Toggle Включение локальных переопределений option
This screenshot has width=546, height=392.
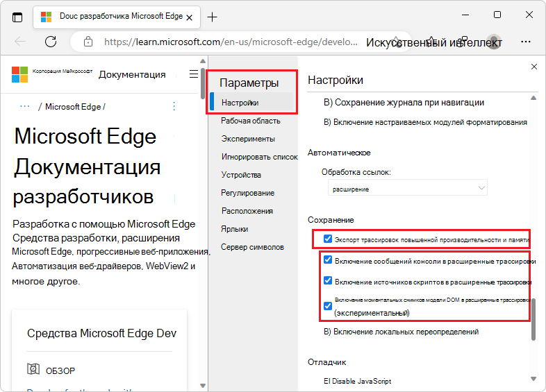click(x=401, y=332)
